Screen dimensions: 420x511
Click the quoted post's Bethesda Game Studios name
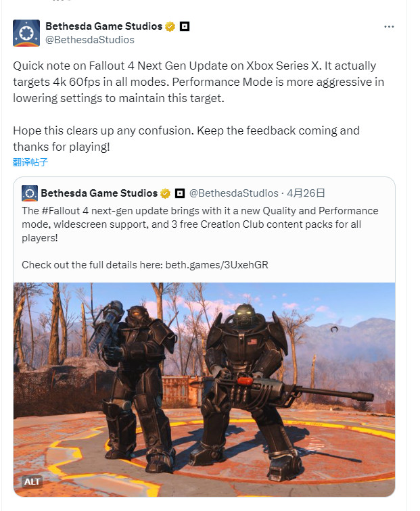[x=99, y=193]
